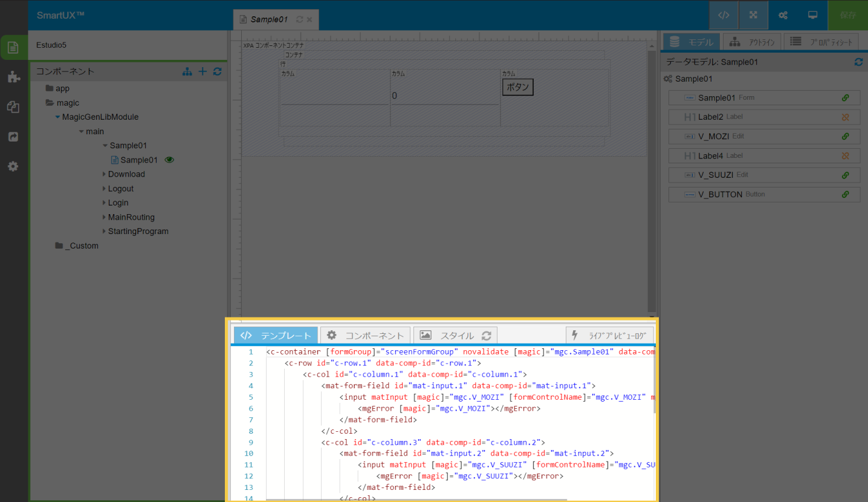The height and width of the screenshot is (502, 868).
Task: Switch to the スタイル tab
Action: [455, 335]
